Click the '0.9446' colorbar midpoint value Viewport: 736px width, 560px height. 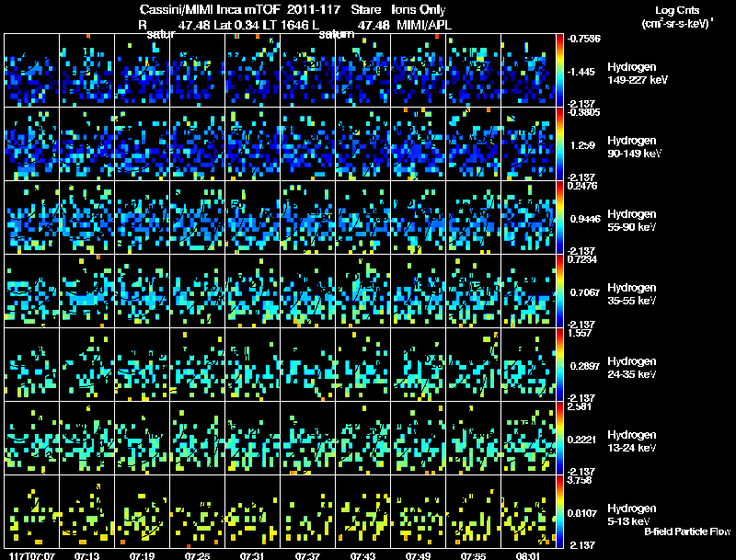[x=585, y=219]
